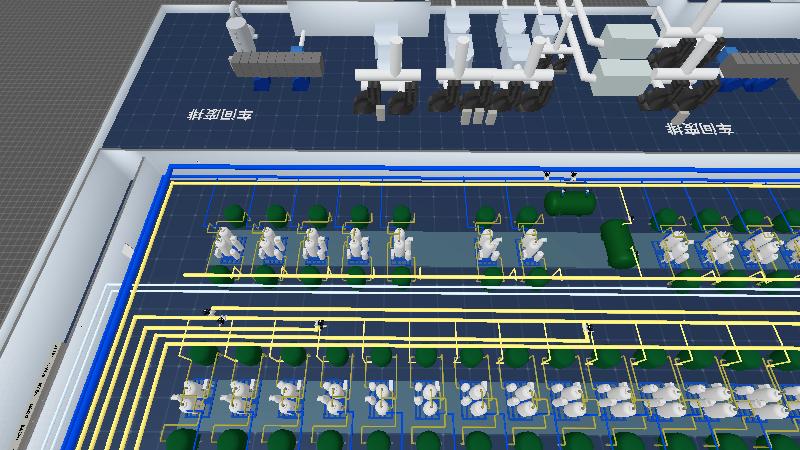
Task: Select the grey panel on the left wall
Action: coord(128,249)
